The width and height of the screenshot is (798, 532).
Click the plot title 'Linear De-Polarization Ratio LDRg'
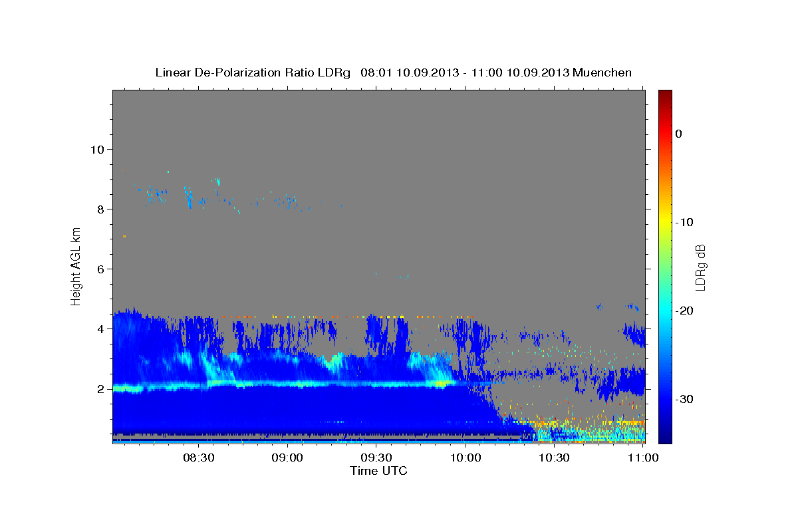253,72
